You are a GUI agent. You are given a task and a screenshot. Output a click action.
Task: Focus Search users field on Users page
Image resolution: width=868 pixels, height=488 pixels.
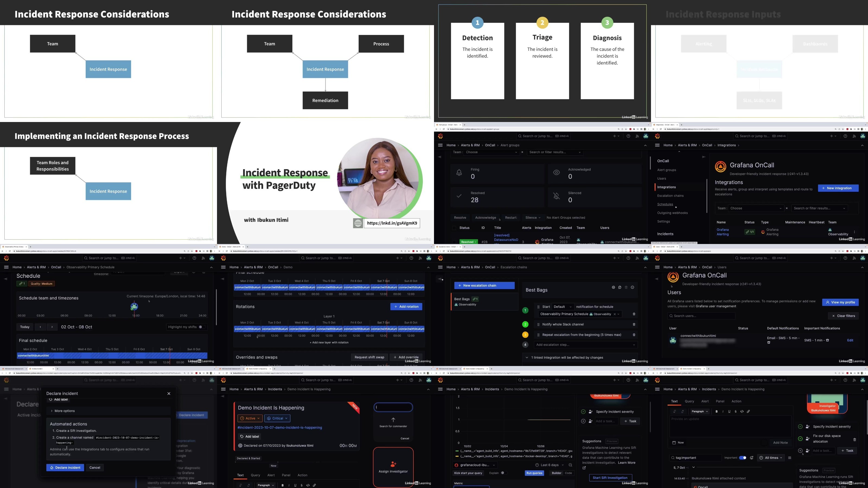701,316
